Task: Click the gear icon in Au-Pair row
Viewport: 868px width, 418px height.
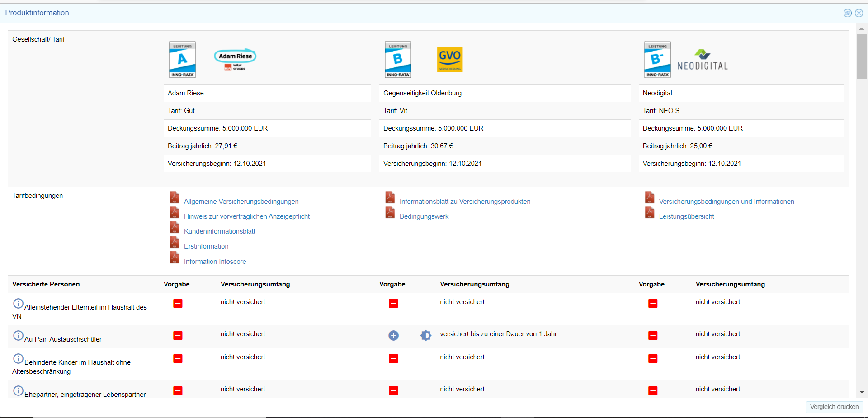Action: (x=425, y=335)
